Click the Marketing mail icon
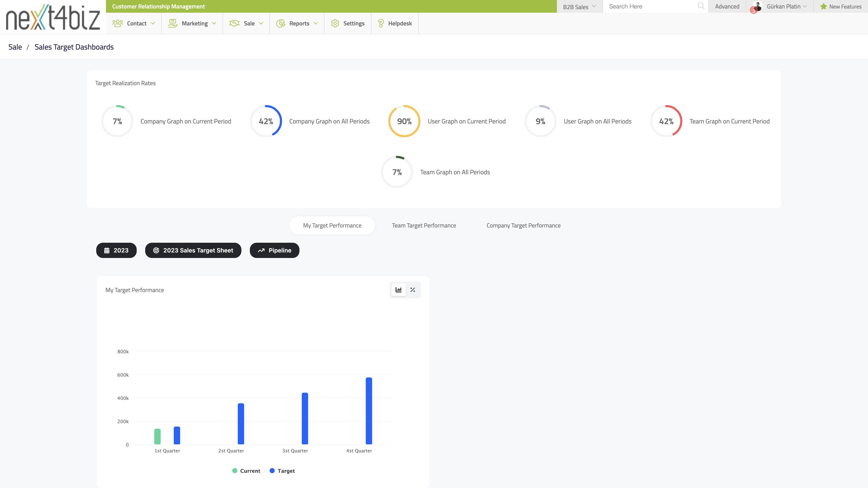The width and height of the screenshot is (868, 488). [172, 23]
